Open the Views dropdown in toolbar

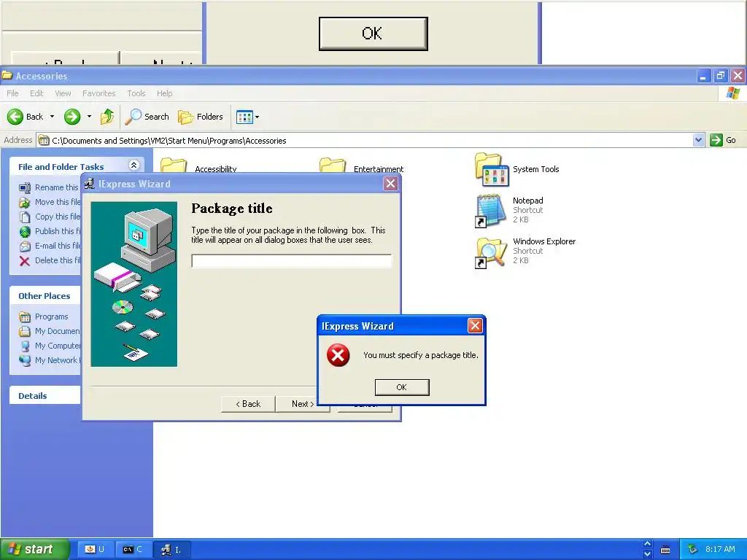pyautogui.click(x=248, y=117)
